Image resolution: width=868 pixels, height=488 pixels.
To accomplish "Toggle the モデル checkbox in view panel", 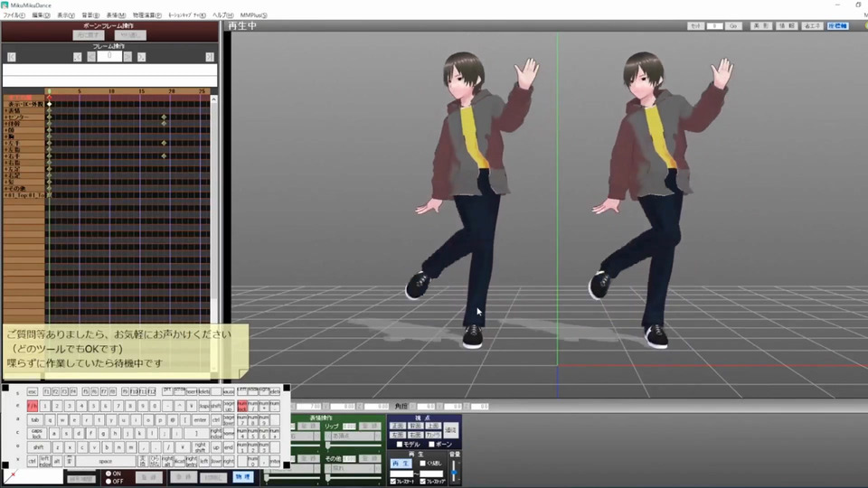I will [x=400, y=445].
